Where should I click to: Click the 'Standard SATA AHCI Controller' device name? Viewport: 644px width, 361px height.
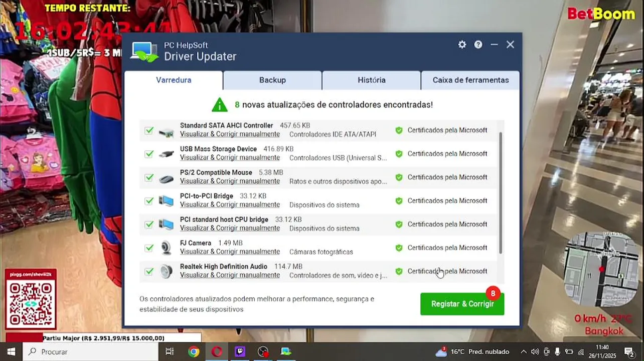[226, 126]
